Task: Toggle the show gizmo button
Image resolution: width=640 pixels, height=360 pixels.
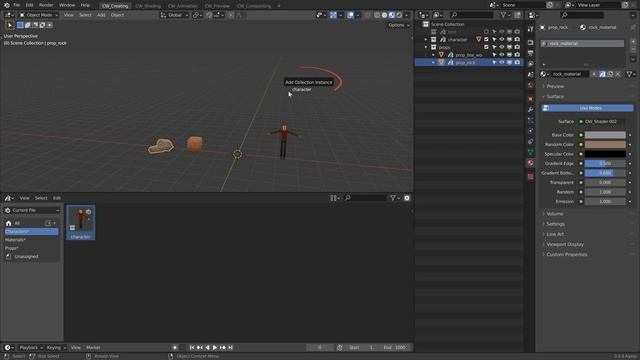Action: [333, 15]
